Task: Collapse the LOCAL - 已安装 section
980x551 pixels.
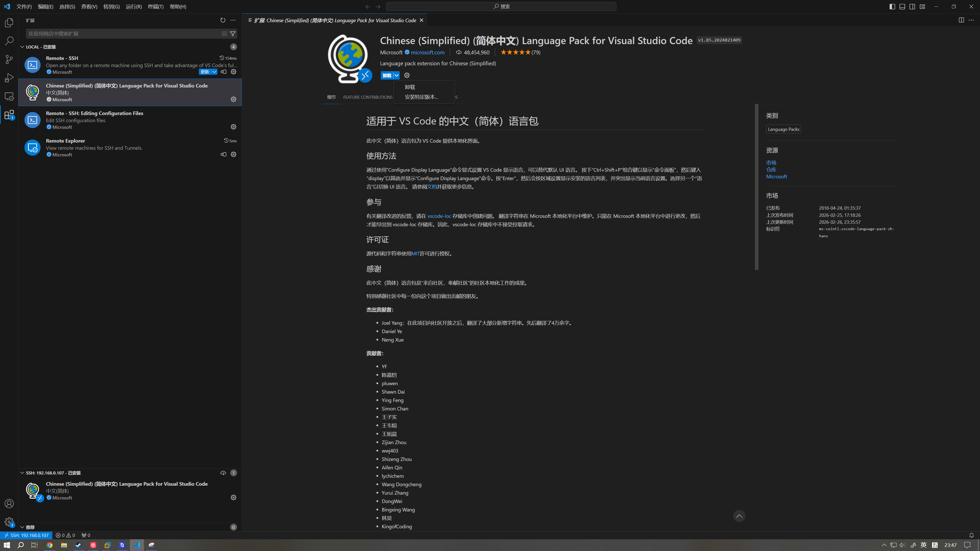Action: point(22,47)
